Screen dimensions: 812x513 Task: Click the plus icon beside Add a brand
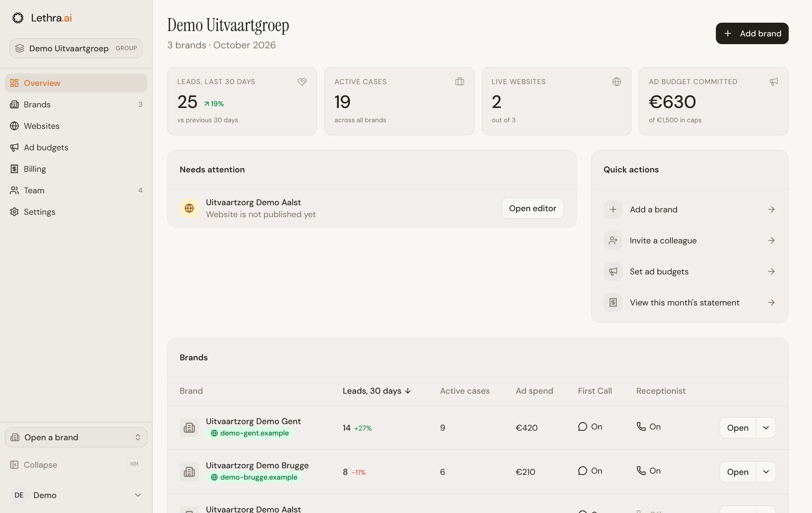(x=613, y=209)
